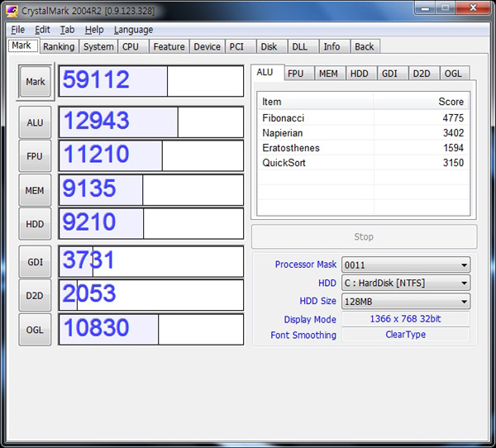Run the OGL benchmark button
The image size is (496, 448).
tap(35, 330)
